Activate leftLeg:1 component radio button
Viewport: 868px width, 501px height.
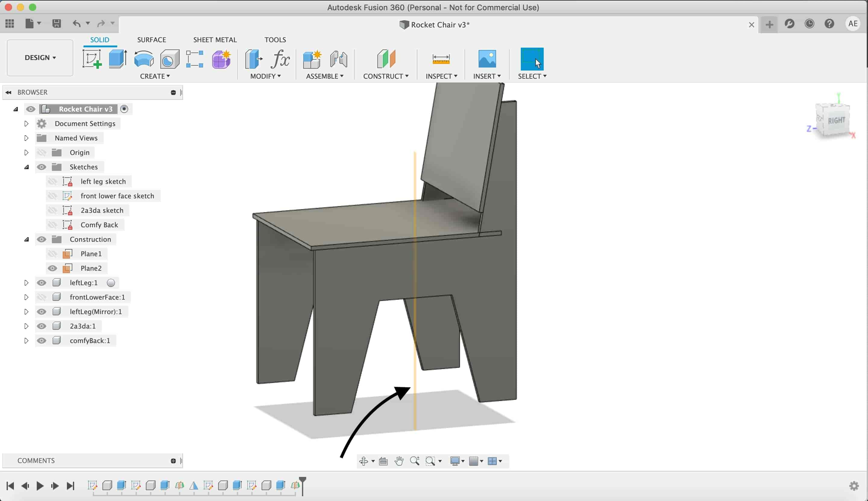[111, 282]
